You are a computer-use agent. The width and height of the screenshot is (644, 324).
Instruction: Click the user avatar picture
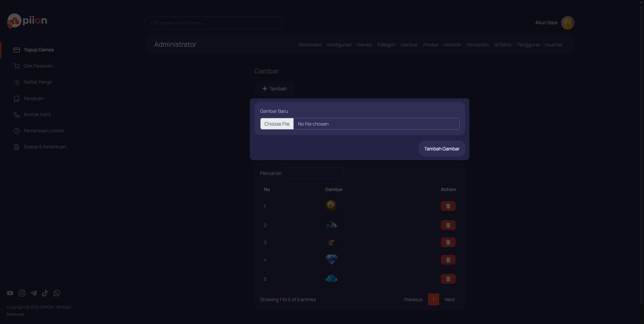tap(567, 23)
